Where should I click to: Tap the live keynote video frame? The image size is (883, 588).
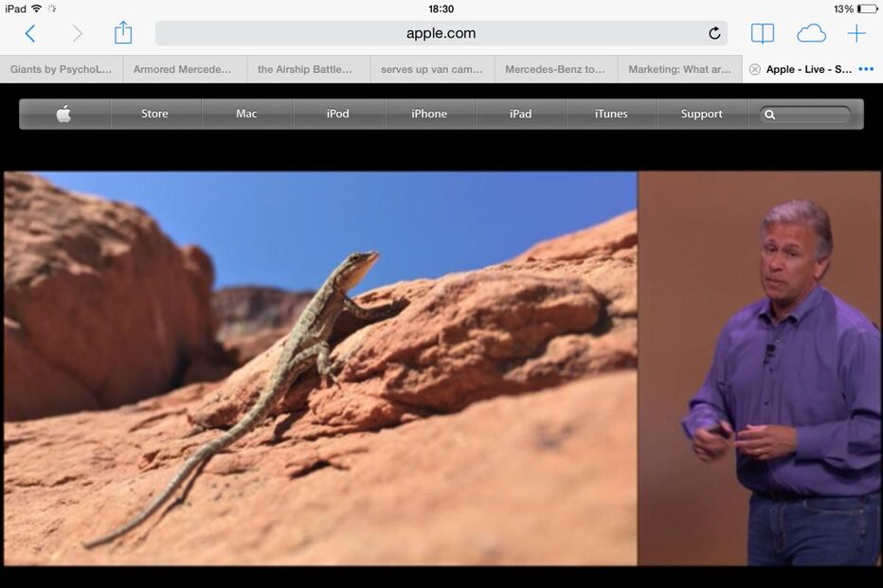tap(441, 367)
